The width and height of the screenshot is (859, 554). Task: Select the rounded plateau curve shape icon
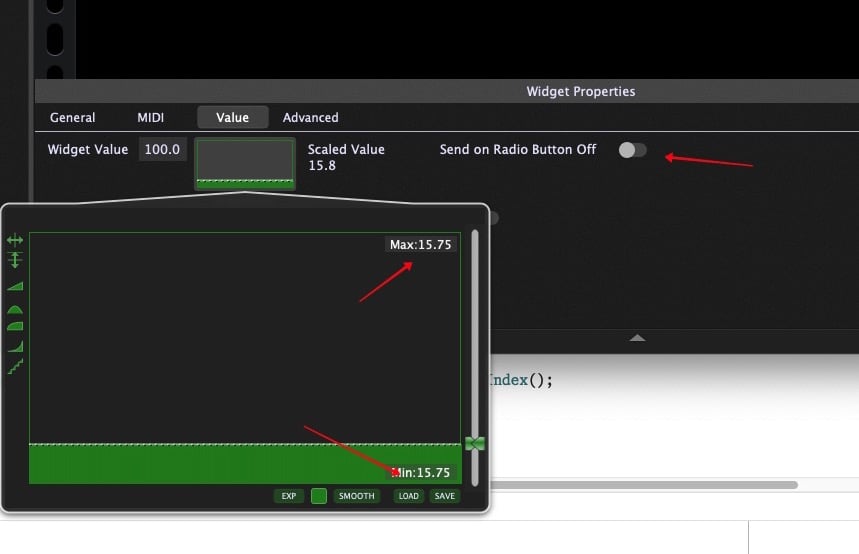(x=15, y=326)
